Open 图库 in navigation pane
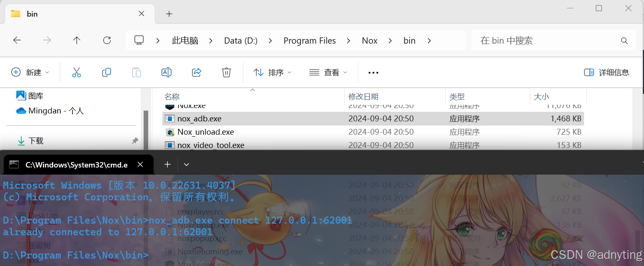 tap(36, 96)
